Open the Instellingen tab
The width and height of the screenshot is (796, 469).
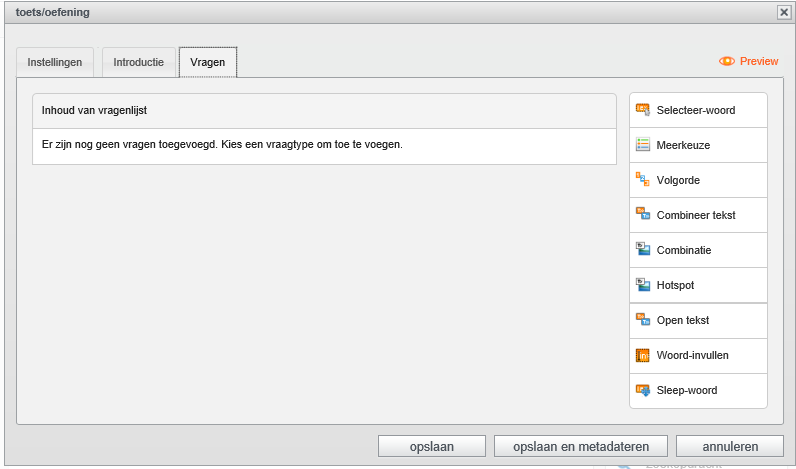56,62
